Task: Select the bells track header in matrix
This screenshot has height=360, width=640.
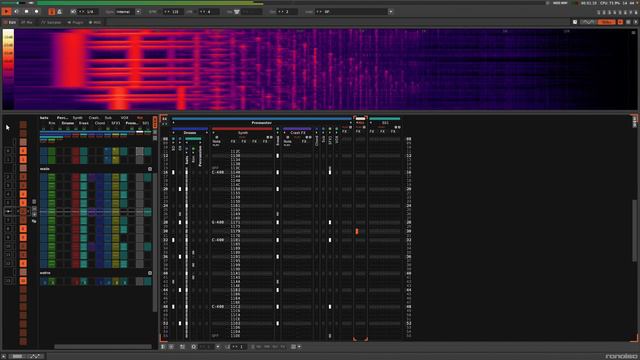Action: click(44, 118)
